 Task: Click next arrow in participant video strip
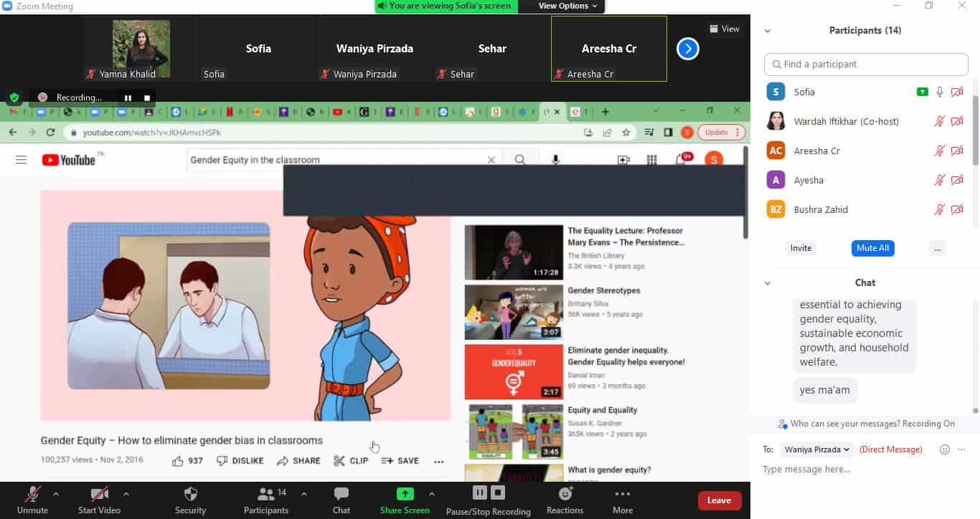tap(687, 49)
